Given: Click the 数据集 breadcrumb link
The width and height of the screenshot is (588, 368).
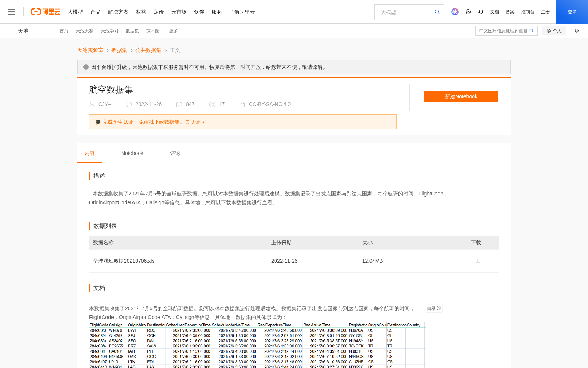Looking at the screenshot, I should click(119, 50).
